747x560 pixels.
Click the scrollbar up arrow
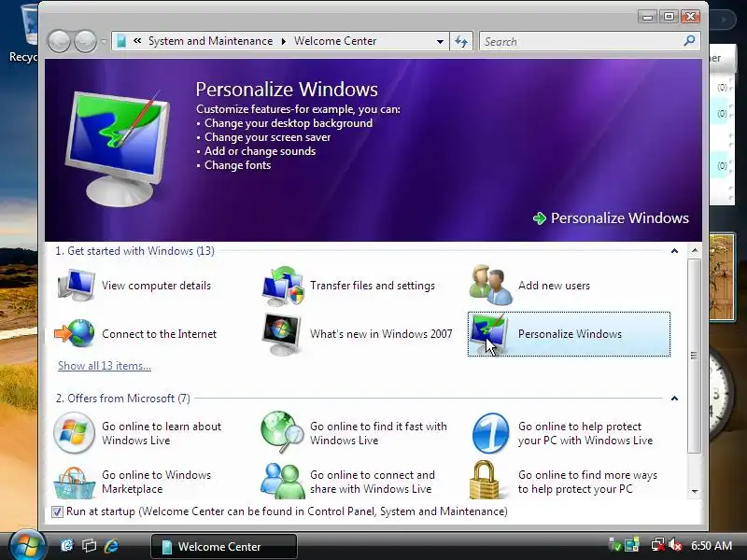pyautogui.click(x=695, y=250)
